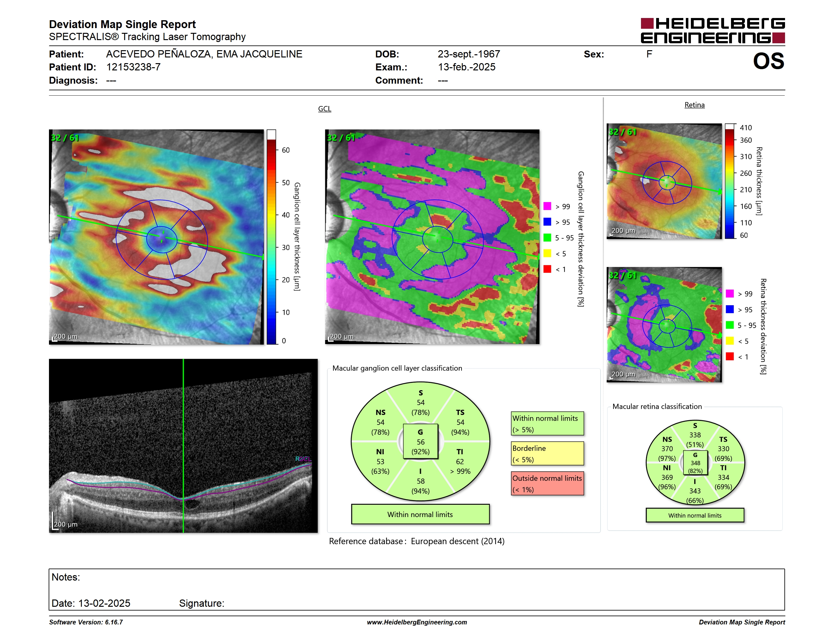Viewport: 834px width, 644px height.
Task: Click the 32 / 61 label on GCL thickness map
Action: click(x=64, y=137)
